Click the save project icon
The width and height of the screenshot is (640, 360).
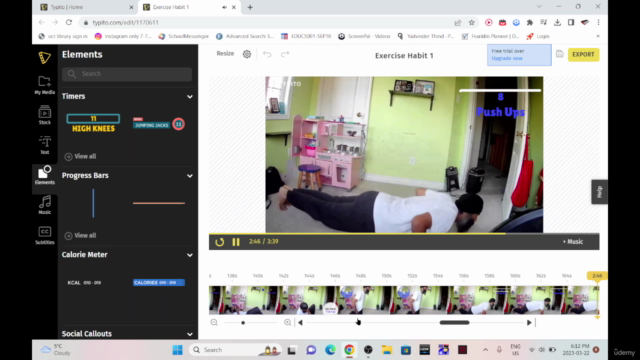(x=560, y=54)
